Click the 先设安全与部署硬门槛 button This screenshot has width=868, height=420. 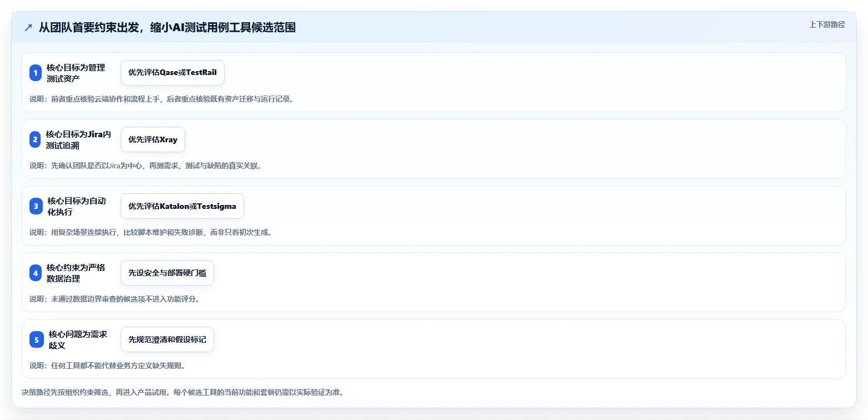(167, 273)
